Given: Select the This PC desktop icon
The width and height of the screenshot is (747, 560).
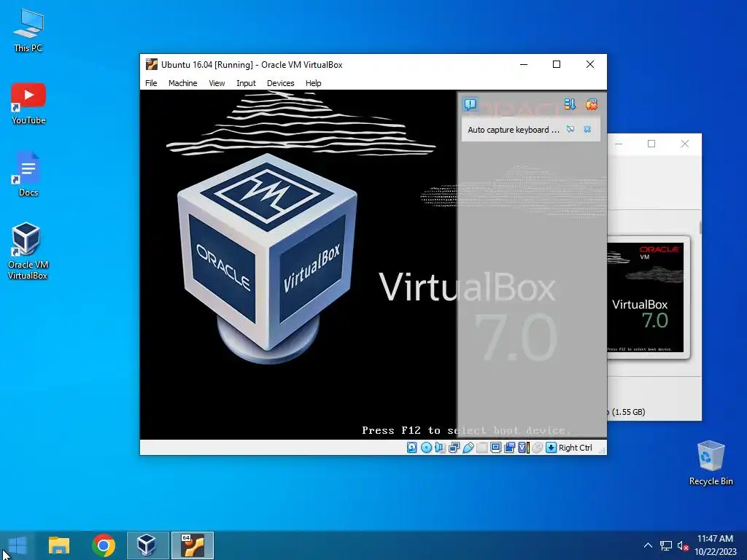Looking at the screenshot, I should [28, 31].
